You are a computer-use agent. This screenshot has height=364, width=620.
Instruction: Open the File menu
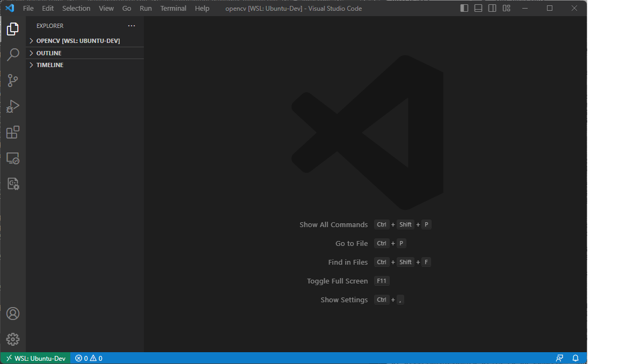28,8
